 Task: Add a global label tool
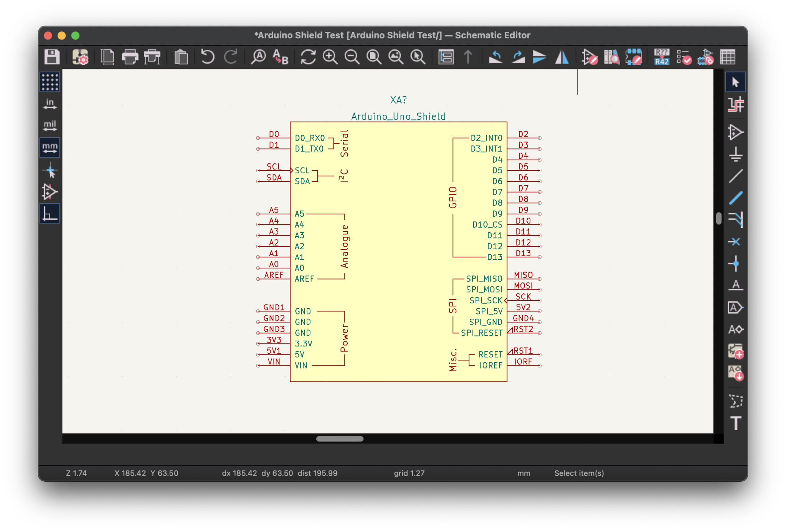point(735,307)
